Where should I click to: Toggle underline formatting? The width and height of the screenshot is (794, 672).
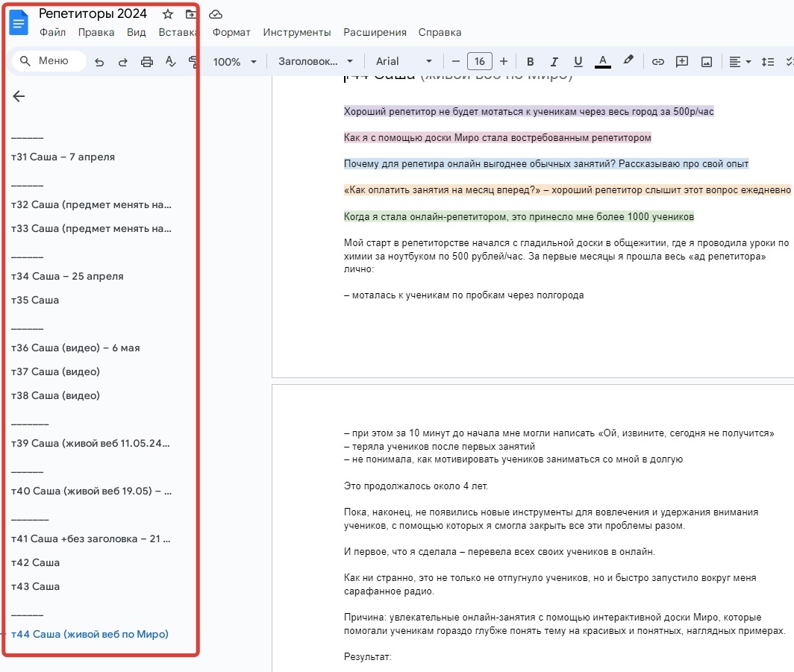(578, 61)
